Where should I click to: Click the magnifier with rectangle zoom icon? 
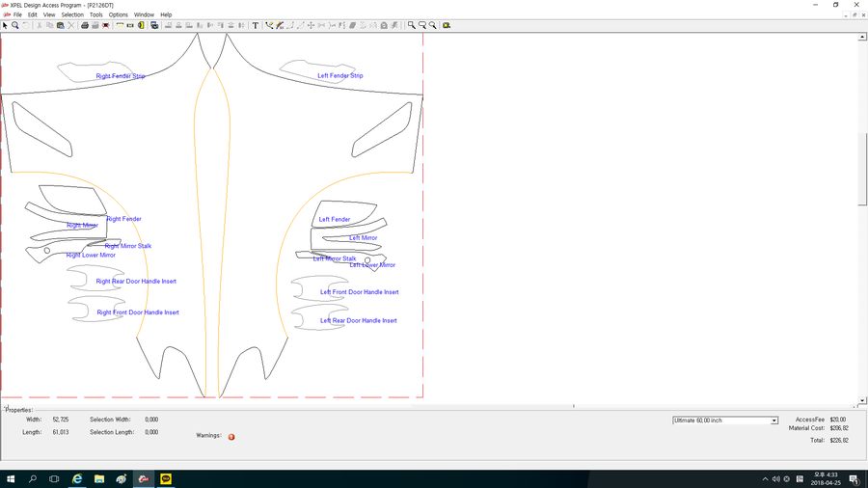pyautogui.click(x=422, y=25)
